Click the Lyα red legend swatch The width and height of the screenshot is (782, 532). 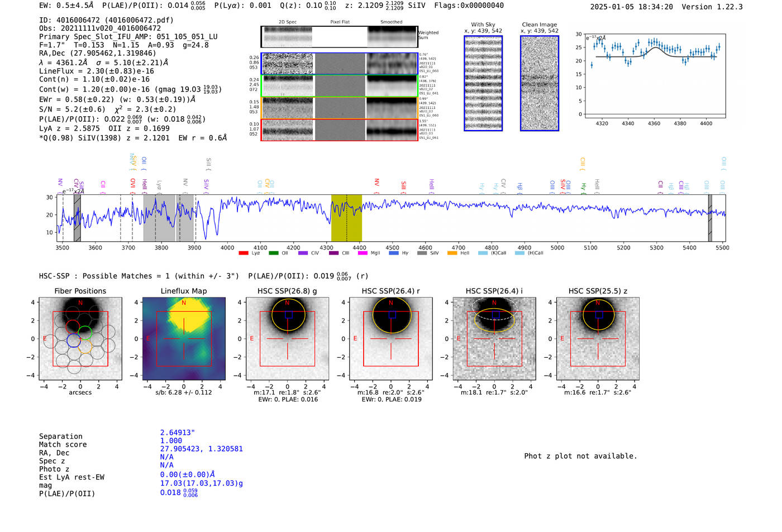[244, 253]
